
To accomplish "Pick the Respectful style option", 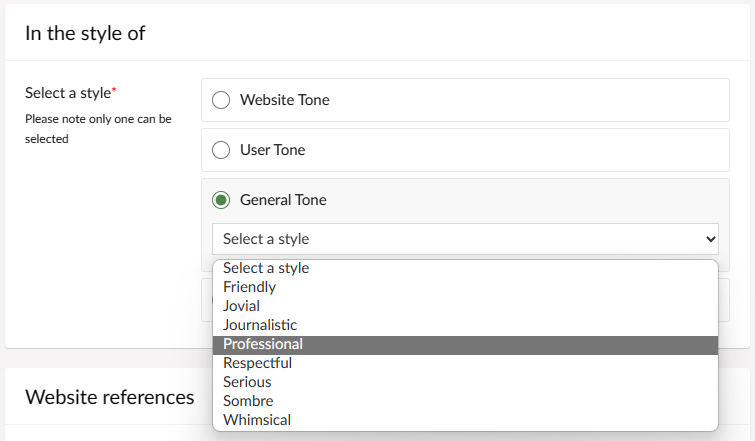I will [x=465, y=363].
